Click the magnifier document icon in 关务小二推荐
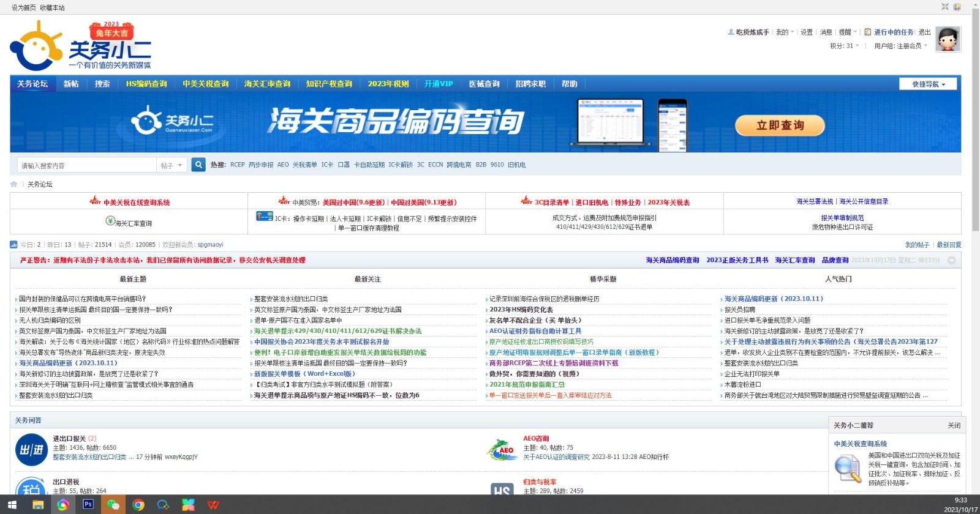Screen dimensions: 980x514 pyautogui.click(x=848, y=469)
